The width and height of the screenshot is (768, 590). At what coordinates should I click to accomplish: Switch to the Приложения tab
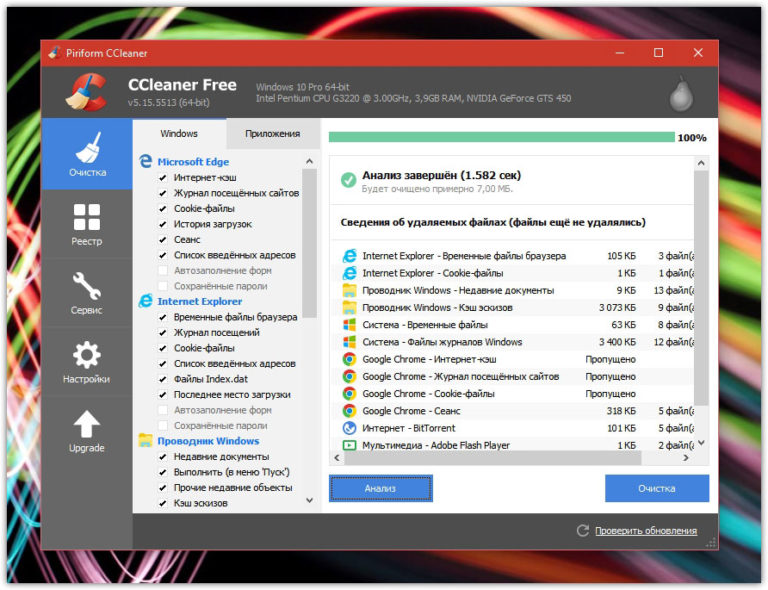(x=272, y=133)
